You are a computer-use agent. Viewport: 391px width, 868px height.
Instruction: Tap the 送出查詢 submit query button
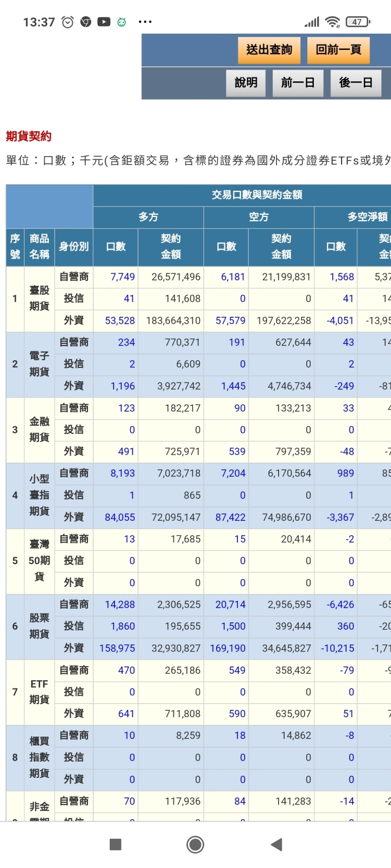tap(269, 50)
